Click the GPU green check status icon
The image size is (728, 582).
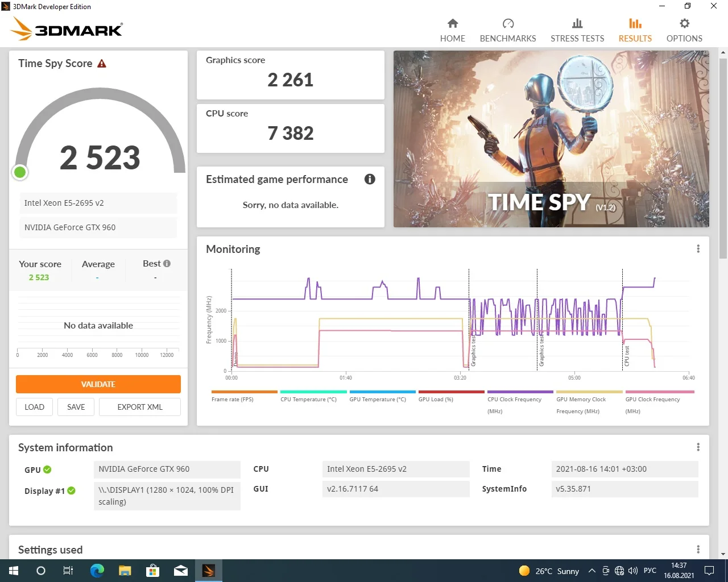point(47,469)
